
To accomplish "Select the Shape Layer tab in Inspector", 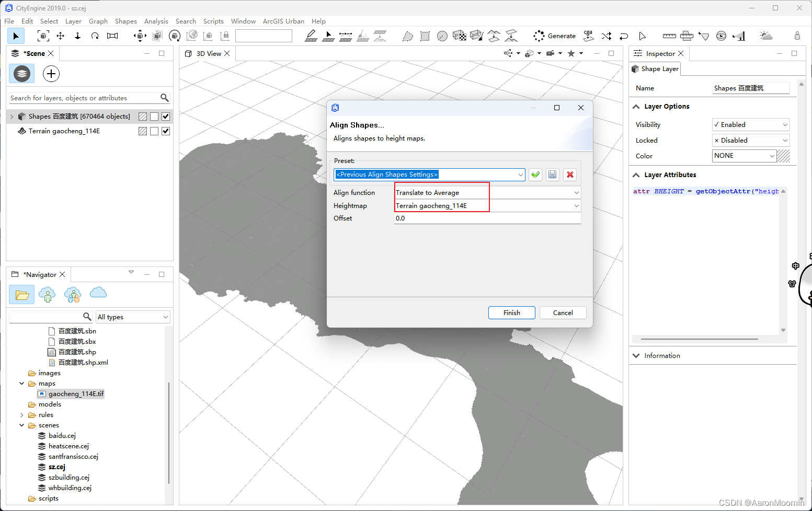I will click(655, 69).
